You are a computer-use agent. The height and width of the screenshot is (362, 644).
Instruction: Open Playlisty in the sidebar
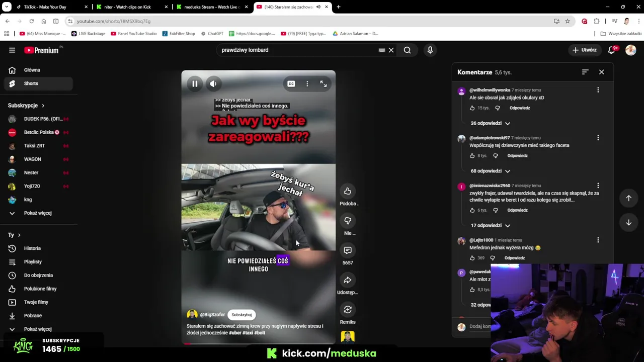[38, 262]
